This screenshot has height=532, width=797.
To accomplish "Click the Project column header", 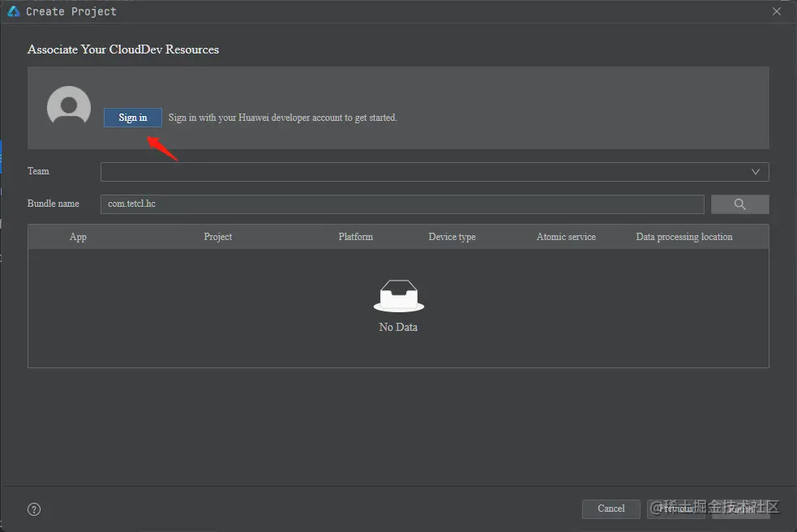I will coord(217,237).
